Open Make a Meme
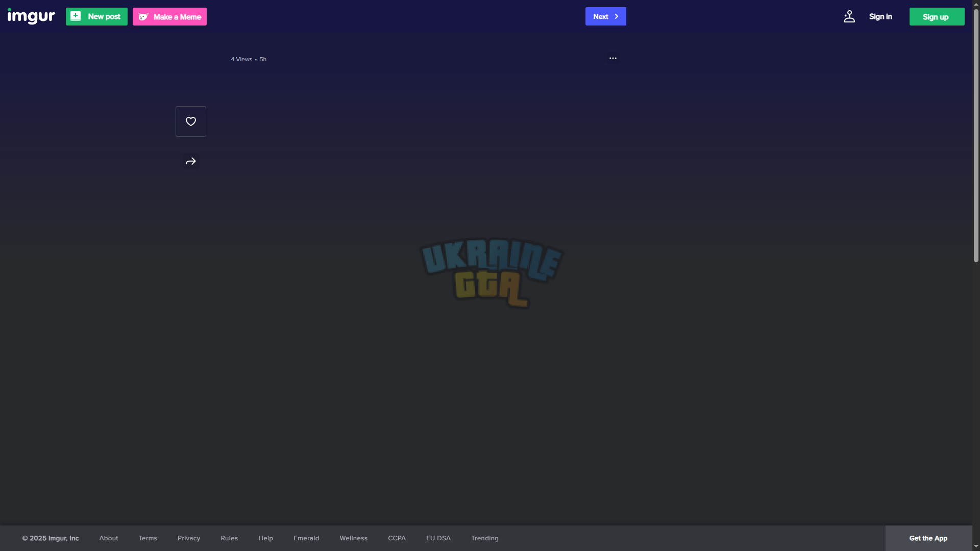The image size is (980, 551). pyautogui.click(x=169, y=16)
